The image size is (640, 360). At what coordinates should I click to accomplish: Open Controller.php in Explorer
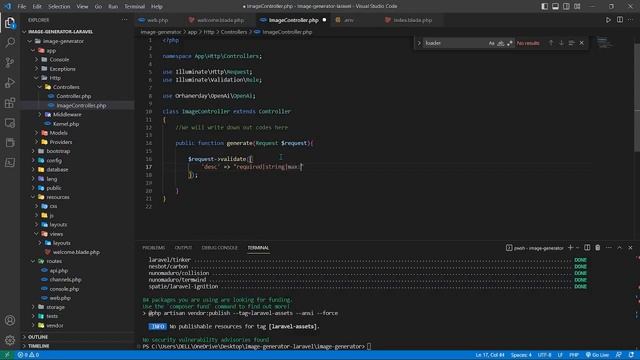[73, 96]
